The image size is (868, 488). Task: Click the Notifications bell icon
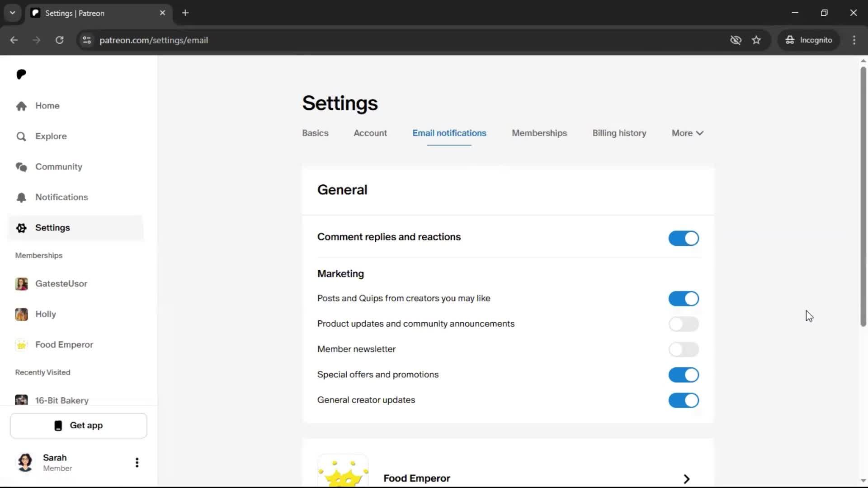point(21,197)
